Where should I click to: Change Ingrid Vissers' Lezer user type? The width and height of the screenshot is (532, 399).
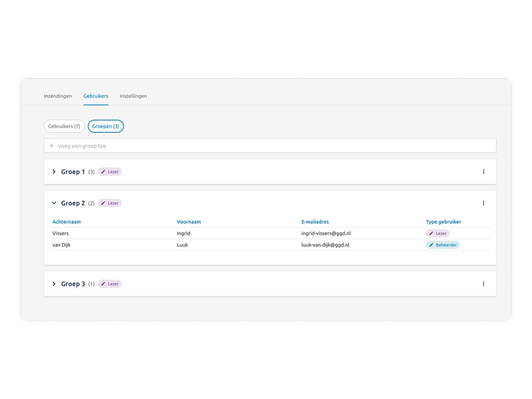pos(438,233)
